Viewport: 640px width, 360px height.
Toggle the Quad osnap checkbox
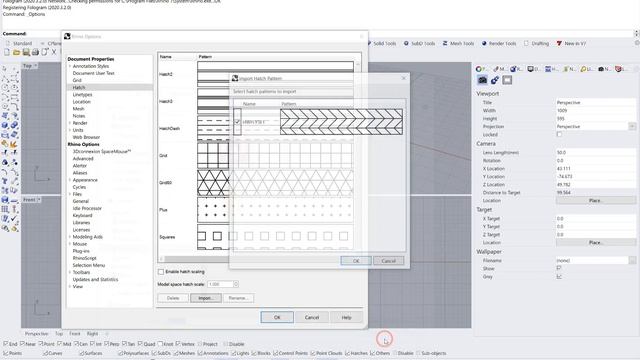[140, 344]
